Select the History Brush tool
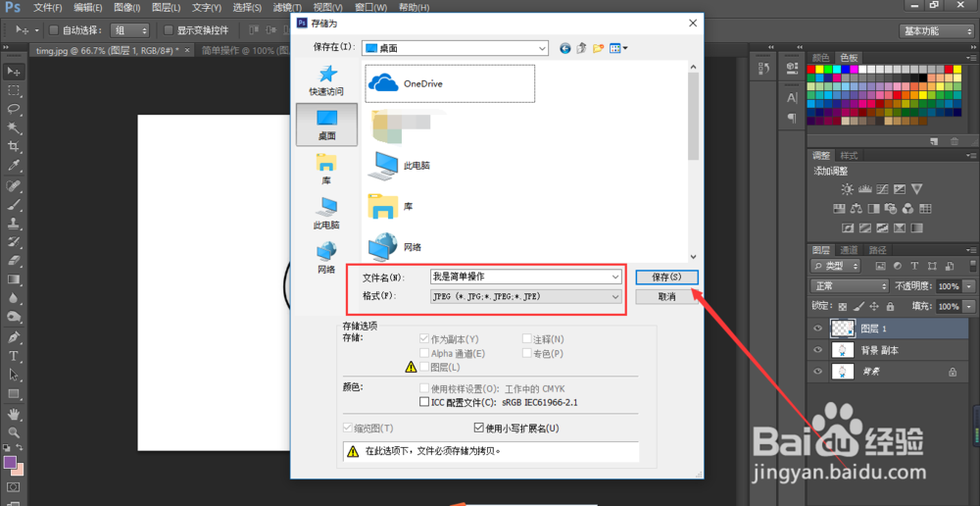The height and width of the screenshot is (506, 980). 14,242
